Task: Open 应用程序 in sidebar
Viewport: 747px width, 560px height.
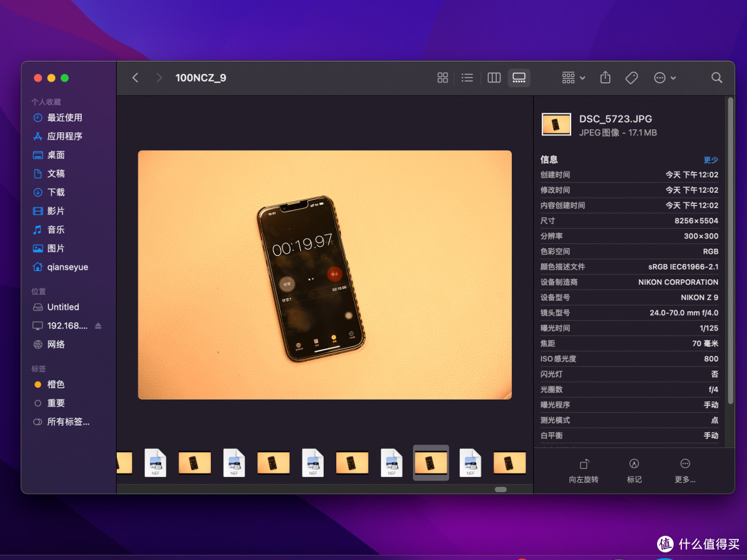Action: [x=64, y=136]
